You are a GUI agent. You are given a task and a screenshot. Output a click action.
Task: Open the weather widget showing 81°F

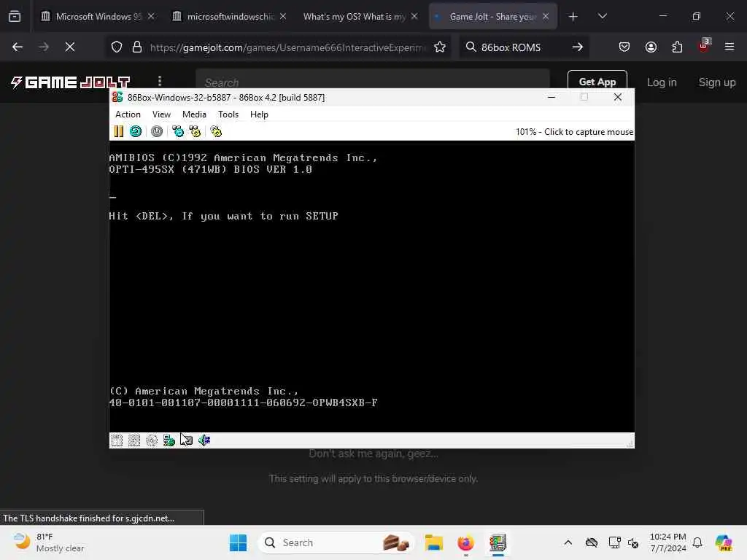49,542
